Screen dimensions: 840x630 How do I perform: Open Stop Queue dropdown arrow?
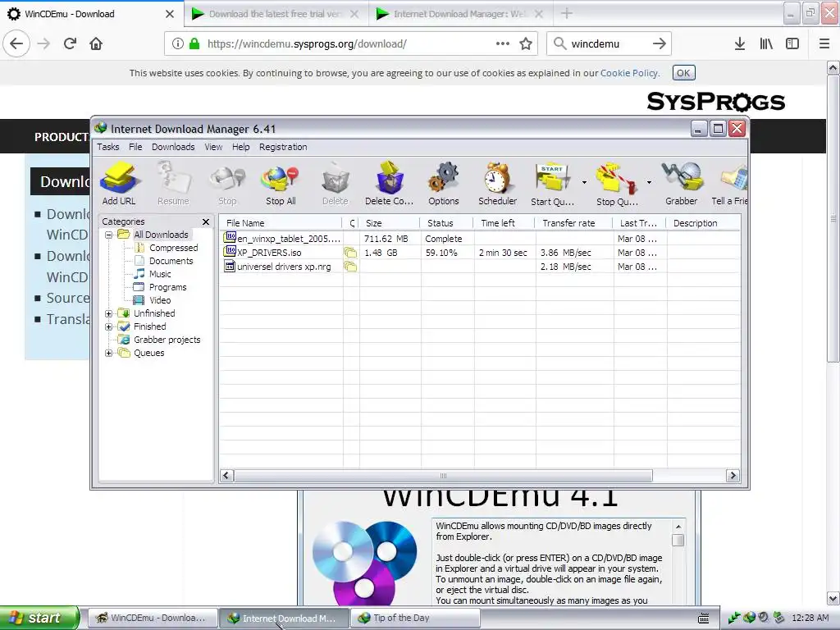point(649,183)
